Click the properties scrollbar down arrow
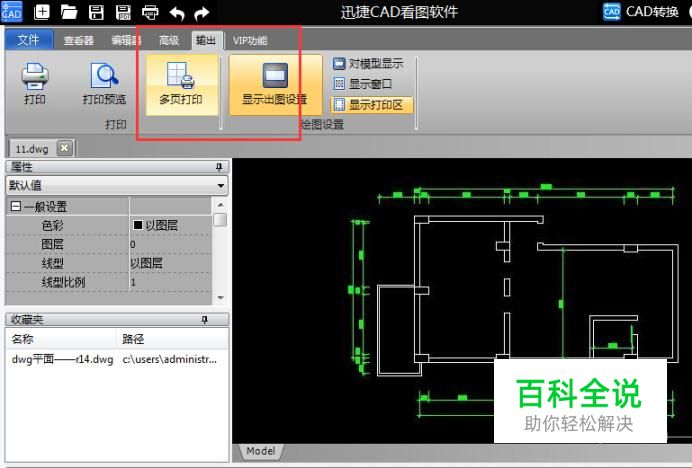This screenshot has width=692, height=468. (220, 298)
